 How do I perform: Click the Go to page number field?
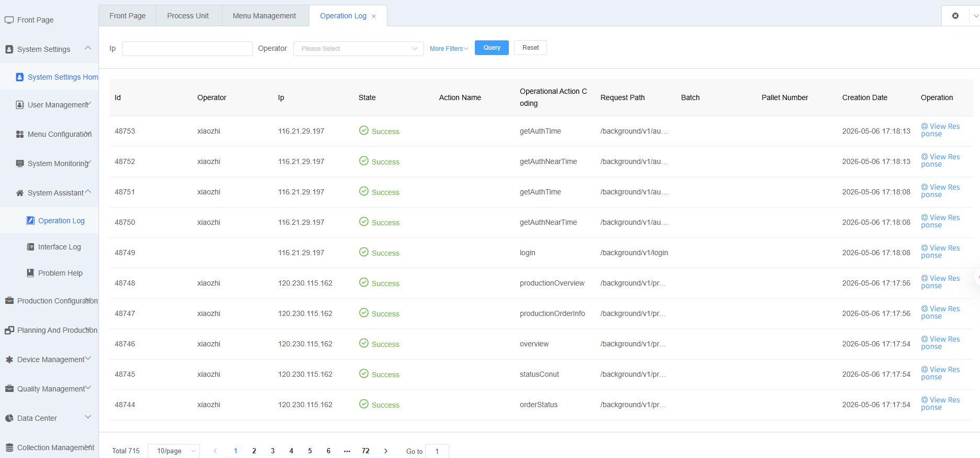437,451
